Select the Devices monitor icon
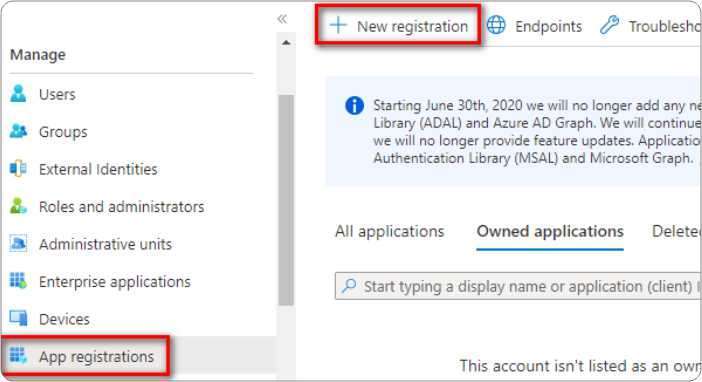Viewport: 702px width, 382px height. 18,318
